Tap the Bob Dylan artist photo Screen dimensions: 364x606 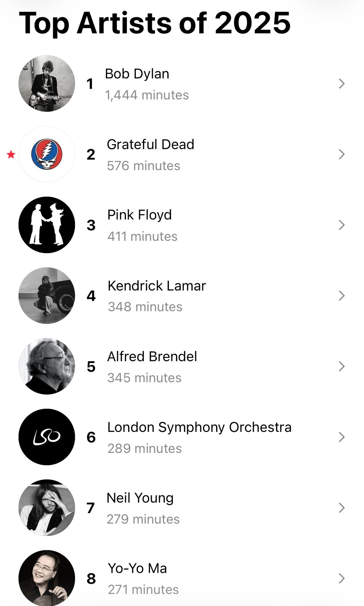pos(47,83)
